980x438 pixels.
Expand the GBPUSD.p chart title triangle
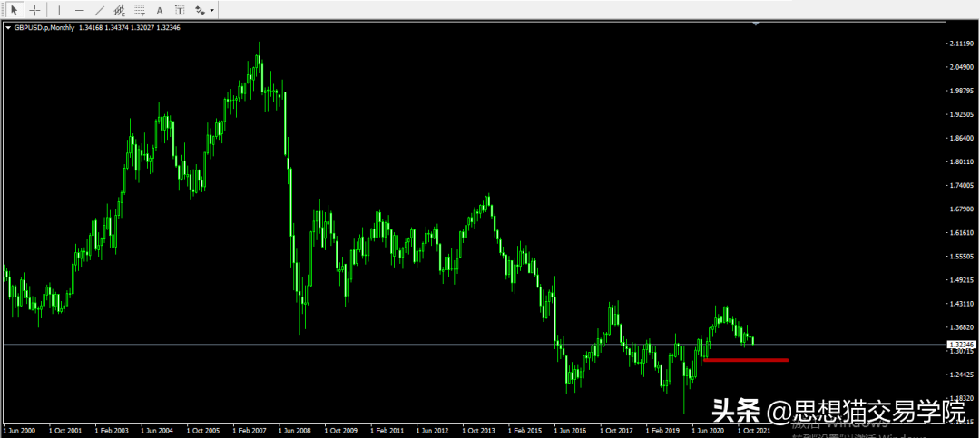point(8,27)
